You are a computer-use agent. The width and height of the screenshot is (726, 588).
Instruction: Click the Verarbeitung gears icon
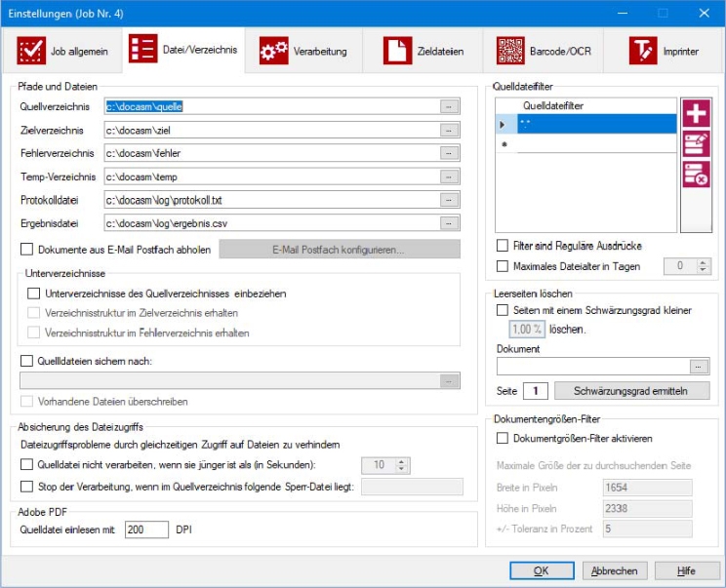click(x=273, y=51)
